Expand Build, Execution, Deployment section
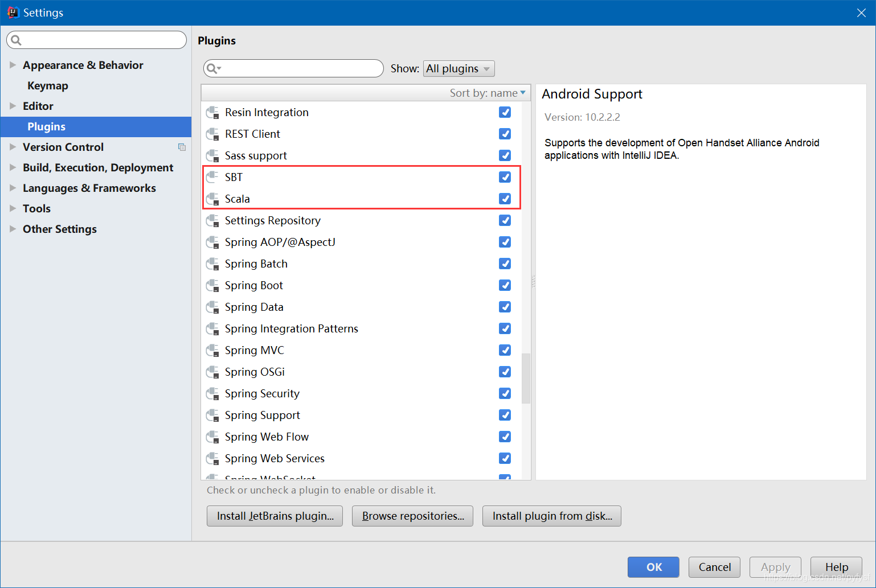The height and width of the screenshot is (588, 876). coord(13,167)
